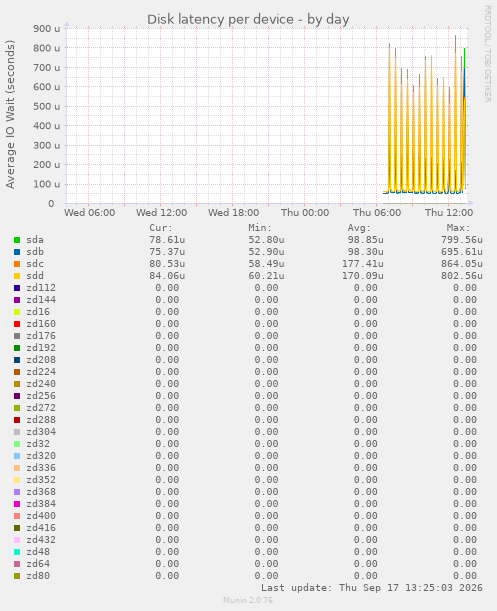This screenshot has height=611, width=497.
Task: Click the Avg: column header
Action: tap(359, 228)
